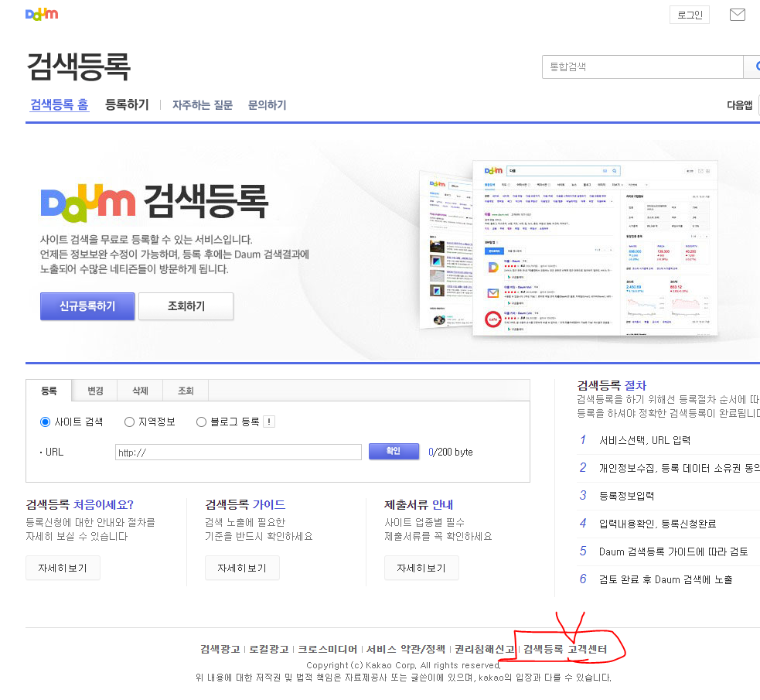The height and width of the screenshot is (700, 760).
Task: Select the 블로그 등록 radio button
Action: (x=201, y=422)
